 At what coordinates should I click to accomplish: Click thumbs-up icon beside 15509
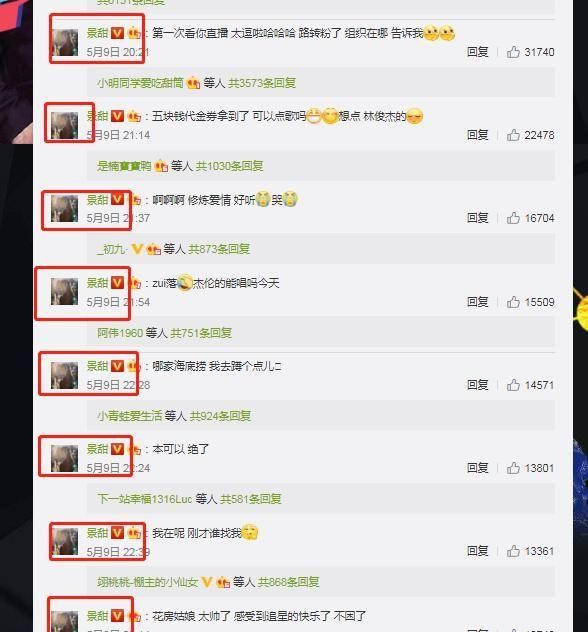pyautogui.click(x=513, y=302)
